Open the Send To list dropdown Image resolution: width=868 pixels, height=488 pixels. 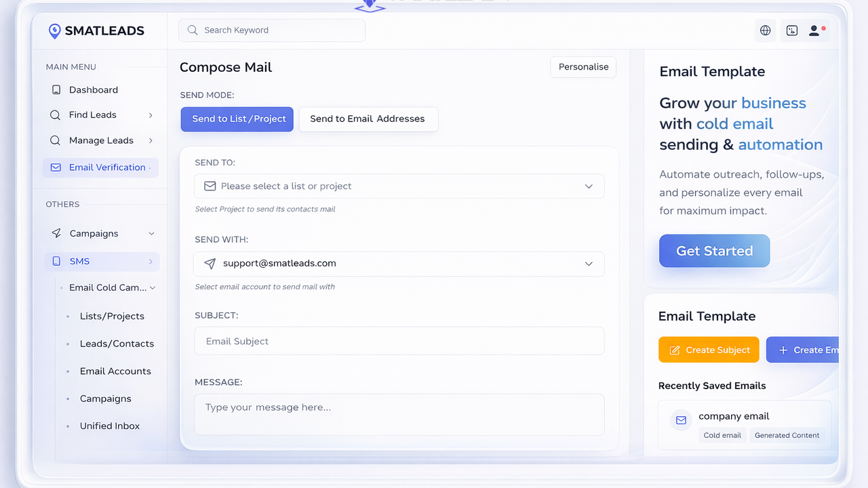tap(399, 186)
